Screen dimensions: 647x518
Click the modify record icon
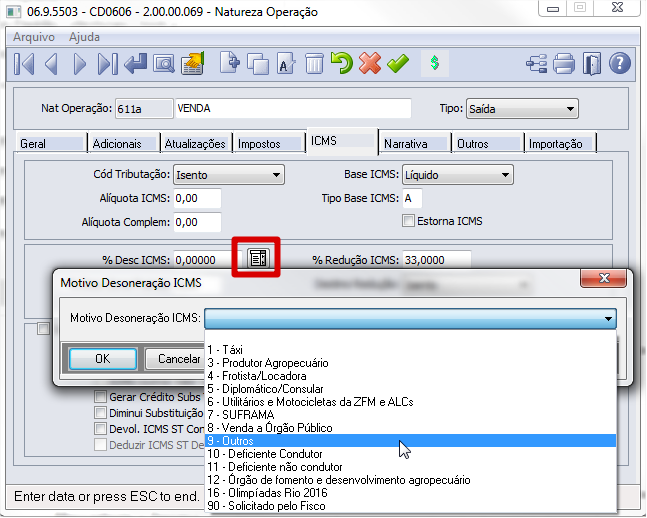pyautogui.click(x=286, y=64)
